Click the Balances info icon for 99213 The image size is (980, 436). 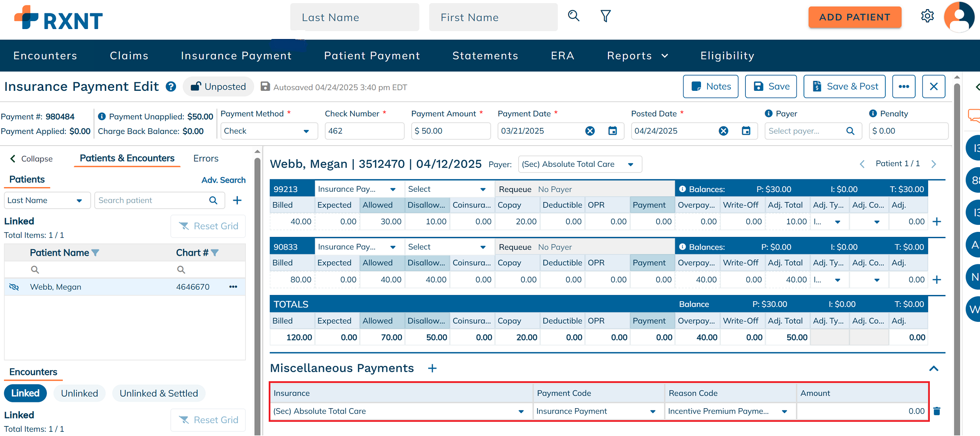coord(682,189)
